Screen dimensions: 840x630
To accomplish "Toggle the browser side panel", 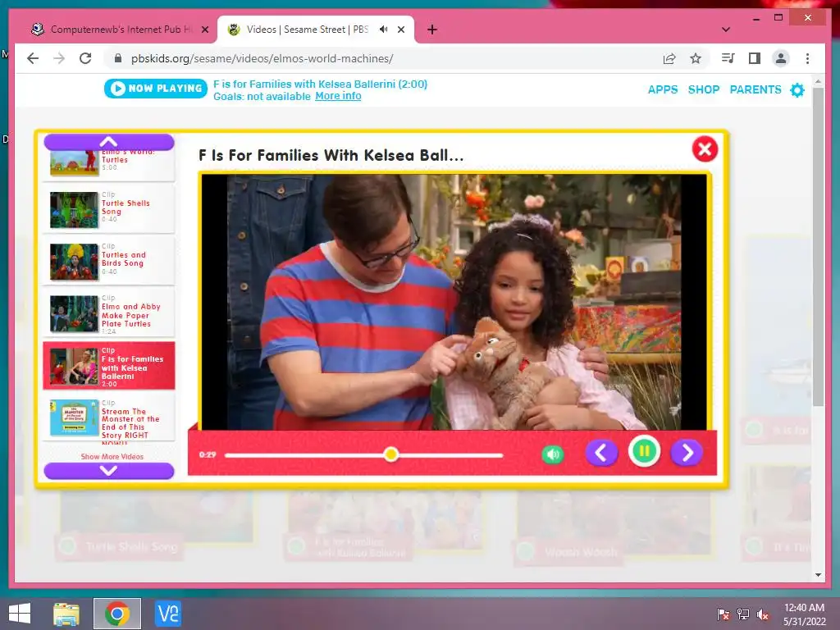I will [755, 58].
